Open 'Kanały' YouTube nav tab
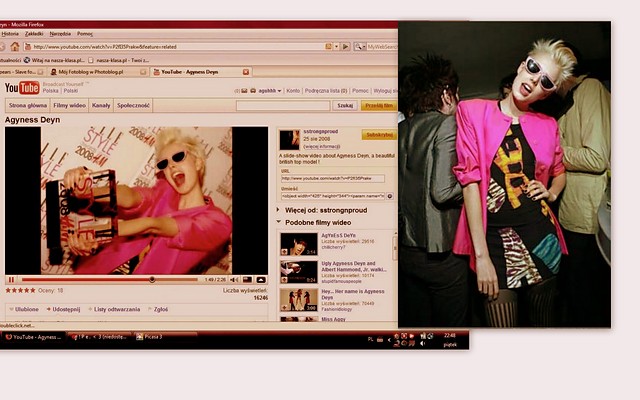 coord(101,105)
